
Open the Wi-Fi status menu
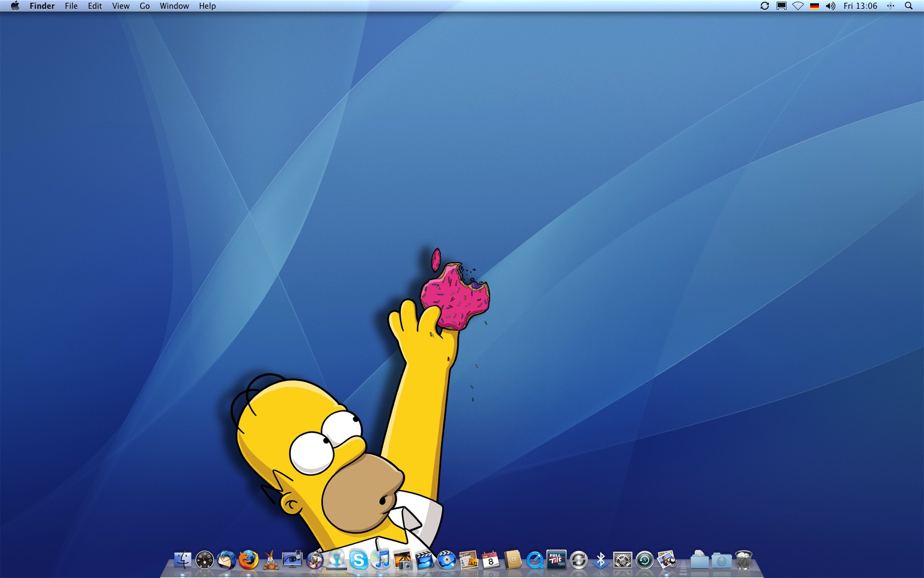pos(798,6)
